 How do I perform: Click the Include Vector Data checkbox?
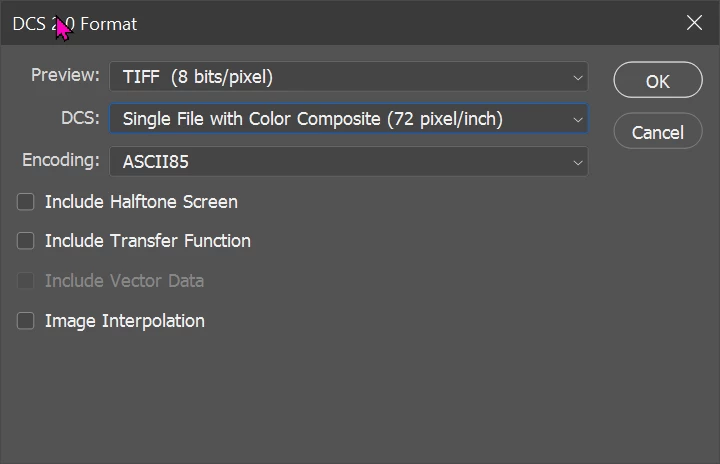pos(26,281)
